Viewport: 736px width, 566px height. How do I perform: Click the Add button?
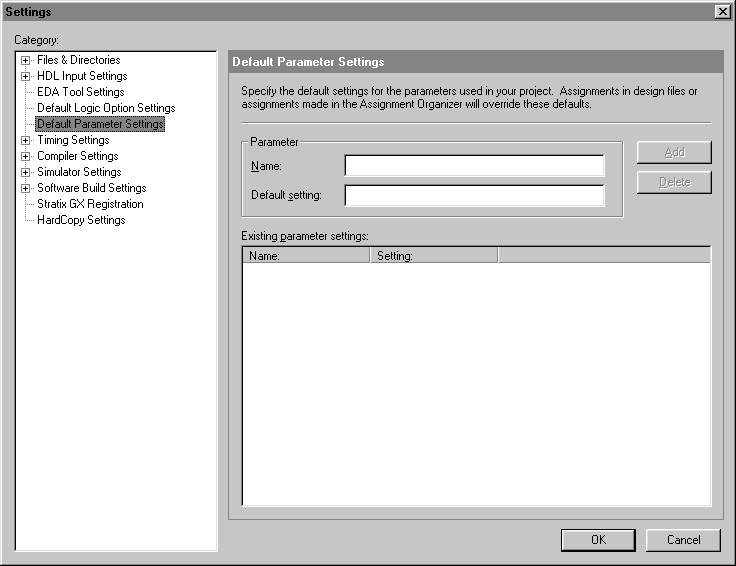tap(674, 152)
